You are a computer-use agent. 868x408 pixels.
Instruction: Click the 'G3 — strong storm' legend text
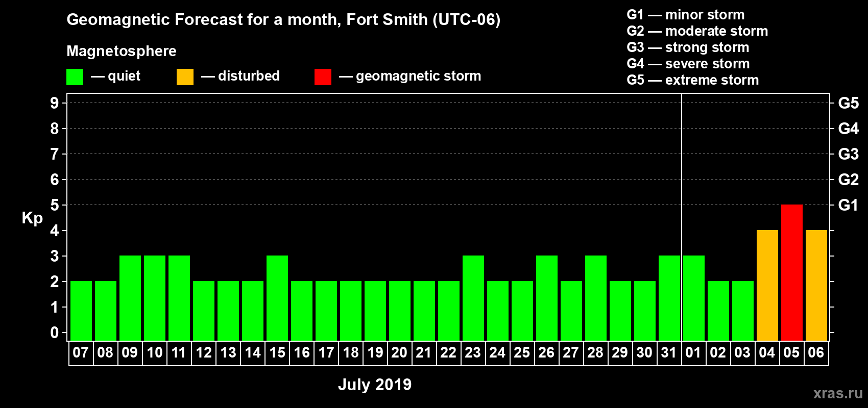tap(688, 47)
